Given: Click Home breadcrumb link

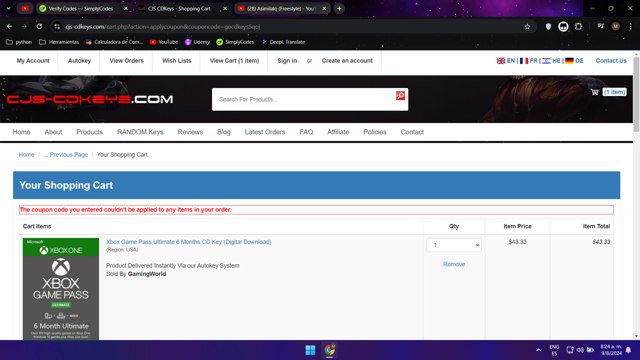Looking at the screenshot, I should coord(27,154).
